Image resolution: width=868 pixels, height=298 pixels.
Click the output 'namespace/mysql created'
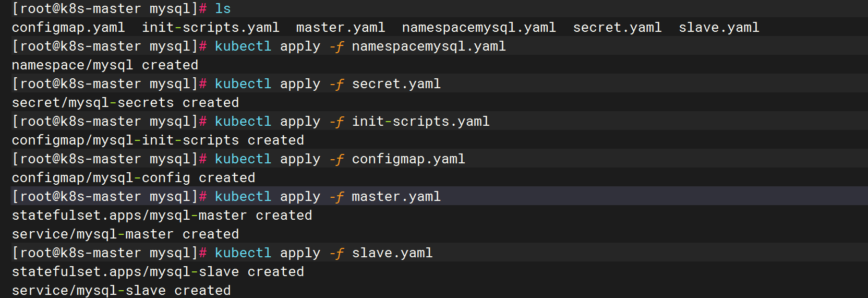point(105,65)
